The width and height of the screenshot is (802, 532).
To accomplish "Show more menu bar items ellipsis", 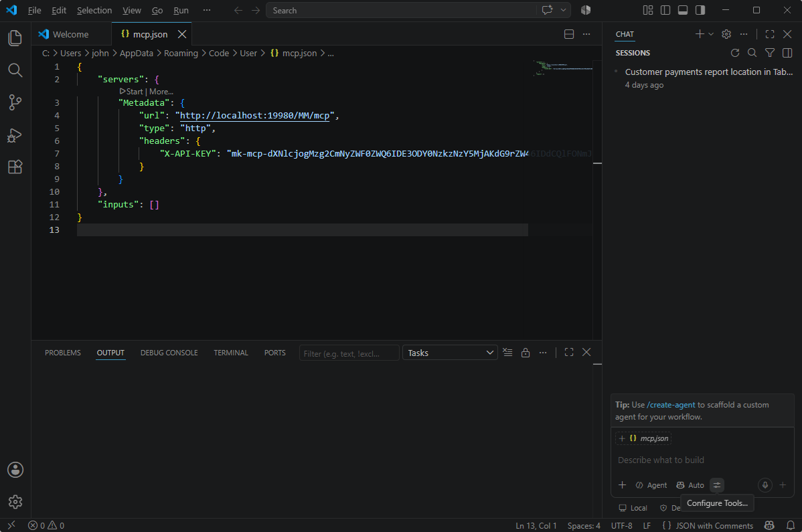I will tap(207, 10).
